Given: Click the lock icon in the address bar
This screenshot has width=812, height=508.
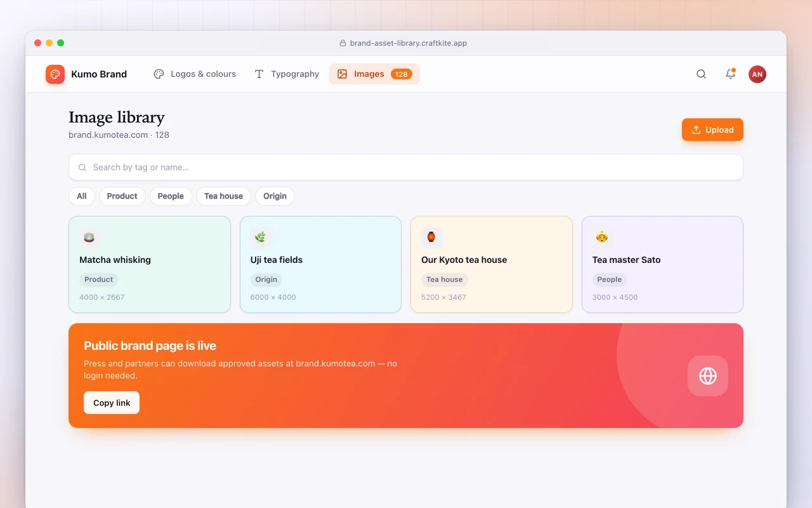Looking at the screenshot, I should point(343,43).
